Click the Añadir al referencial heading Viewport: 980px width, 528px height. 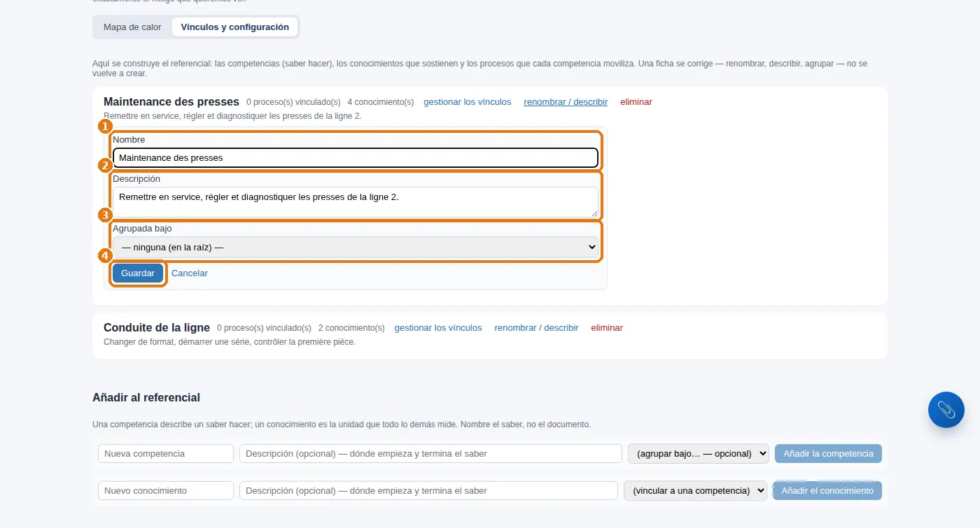(146, 397)
